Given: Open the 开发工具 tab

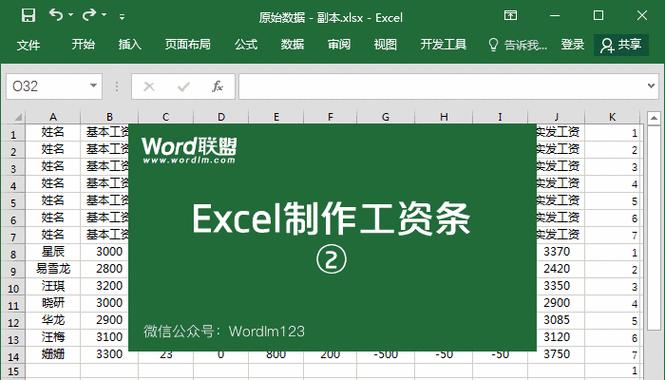Looking at the screenshot, I should (x=443, y=44).
